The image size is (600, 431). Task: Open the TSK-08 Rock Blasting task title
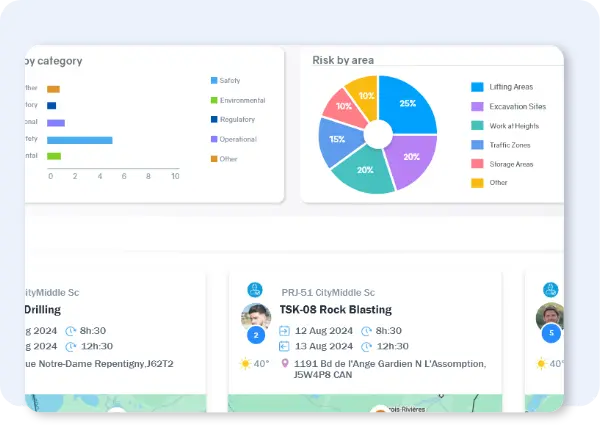point(335,310)
